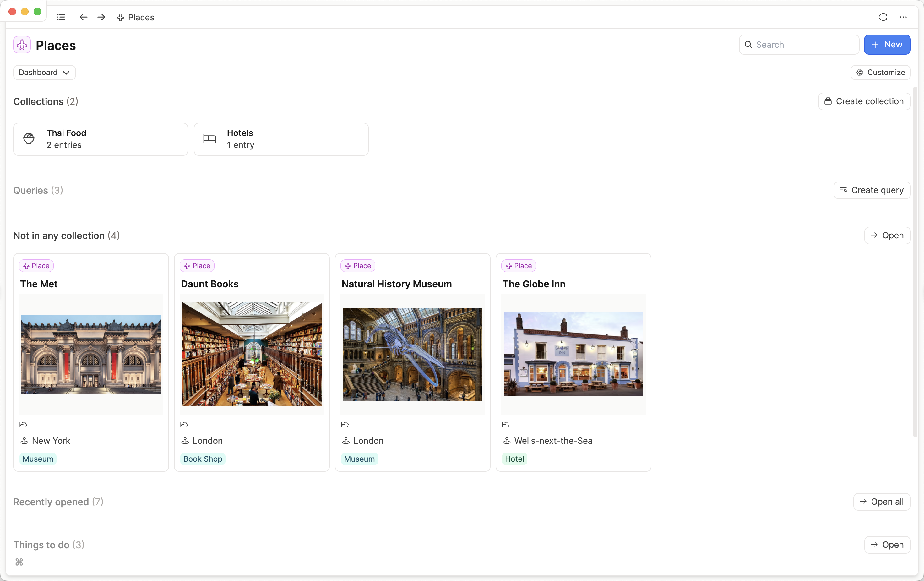924x581 pixels.
Task: Open the three-dot more options menu
Action: coord(903,17)
